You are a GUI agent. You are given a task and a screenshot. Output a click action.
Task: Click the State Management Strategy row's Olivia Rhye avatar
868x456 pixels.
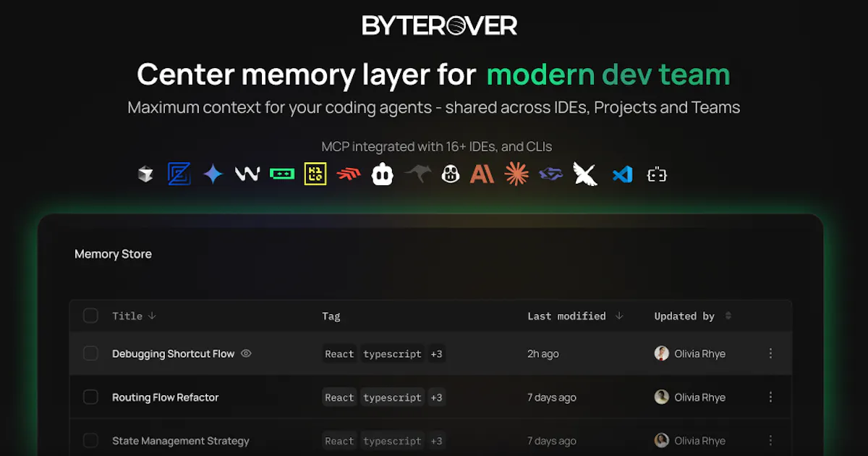pyautogui.click(x=661, y=440)
